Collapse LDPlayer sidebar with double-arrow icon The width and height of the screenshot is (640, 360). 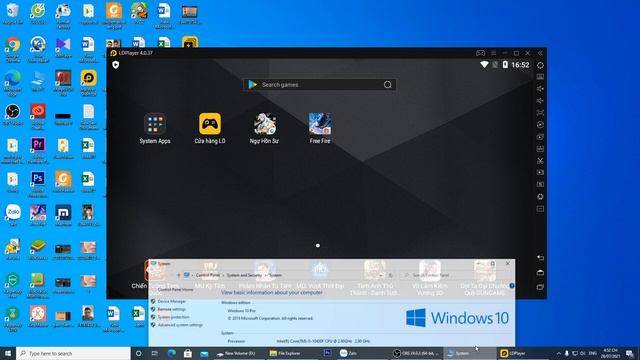[x=540, y=53]
